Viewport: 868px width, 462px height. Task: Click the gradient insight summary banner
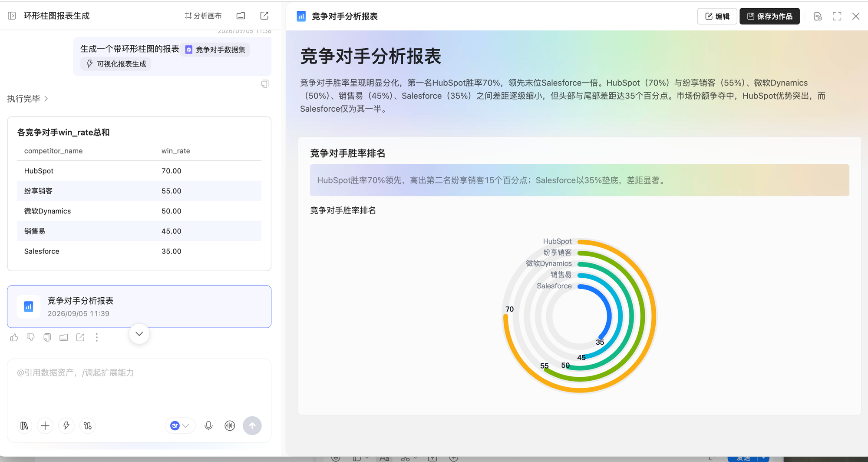coord(579,180)
